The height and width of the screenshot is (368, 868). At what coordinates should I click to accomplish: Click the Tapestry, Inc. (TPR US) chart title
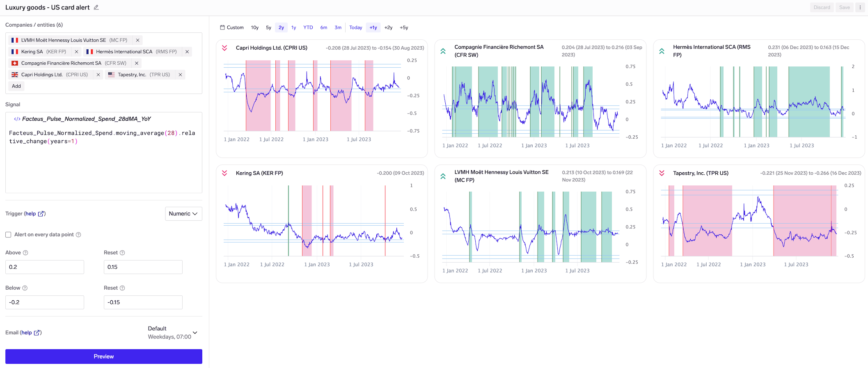coord(701,173)
